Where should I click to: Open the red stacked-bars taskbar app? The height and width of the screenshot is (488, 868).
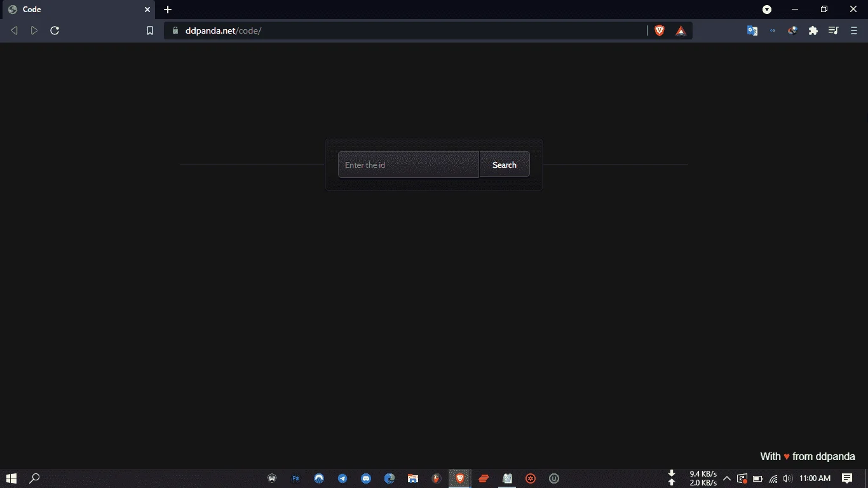(x=484, y=478)
